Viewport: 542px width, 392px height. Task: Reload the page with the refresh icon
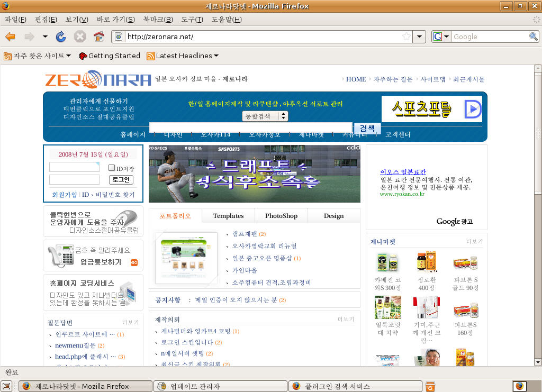tap(61, 37)
